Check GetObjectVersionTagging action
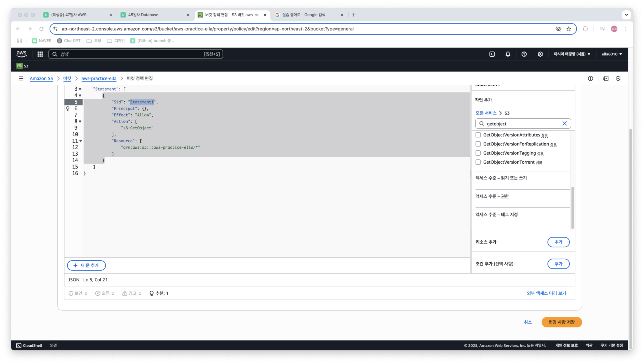 click(x=478, y=153)
